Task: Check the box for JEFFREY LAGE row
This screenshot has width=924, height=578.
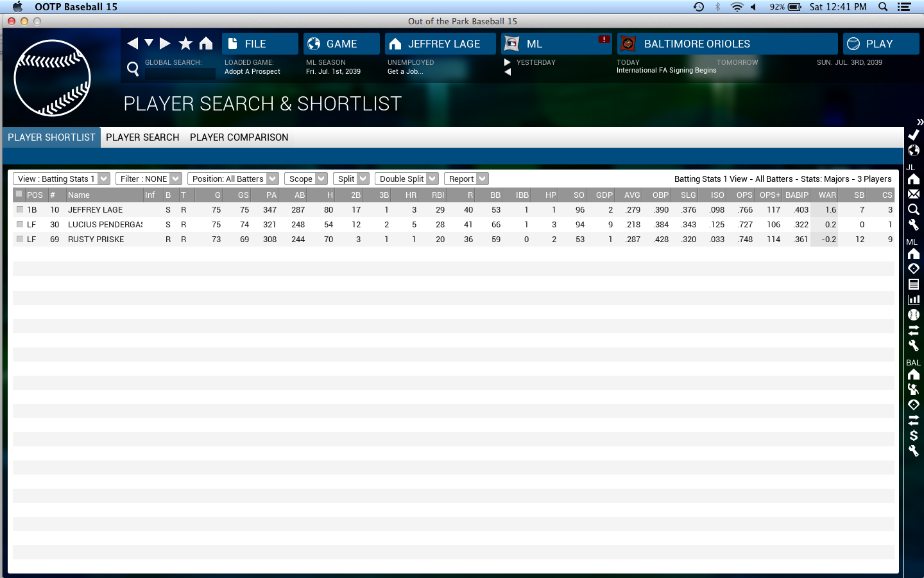Action: click(x=20, y=209)
